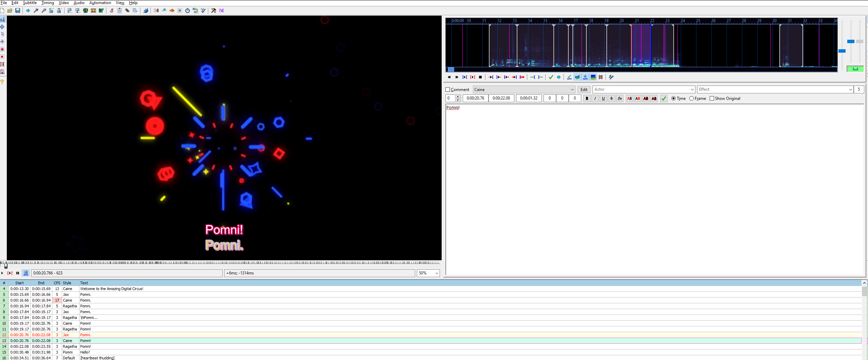This screenshot has height=360, width=868.
Task: Open the Shift Times icon
Action: (x=156, y=11)
